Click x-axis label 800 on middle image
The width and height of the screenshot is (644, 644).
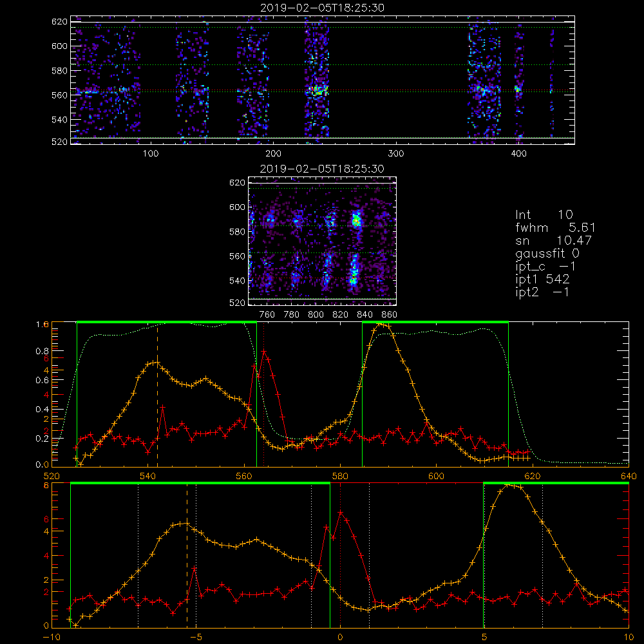click(x=316, y=315)
